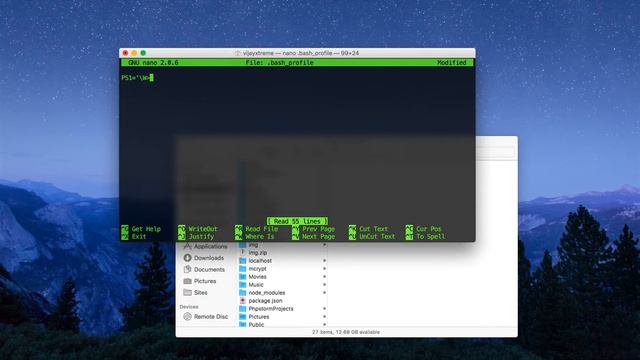
Task: Click Finder status bar '27 items' text
Action: (x=346, y=332)
